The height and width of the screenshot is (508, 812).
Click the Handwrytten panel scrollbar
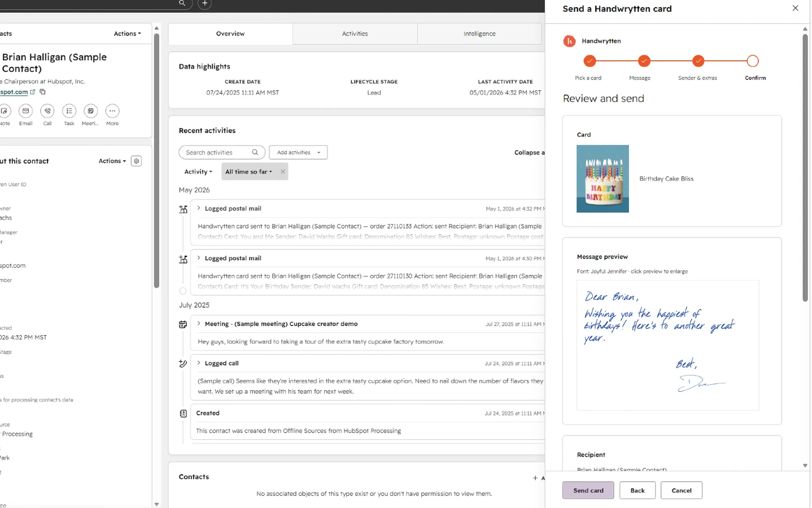[805, 167]
